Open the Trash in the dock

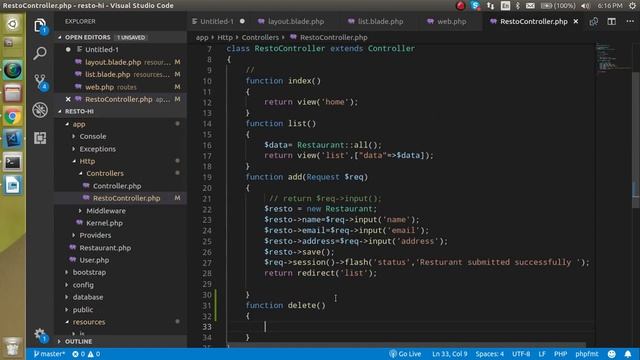(x=13, y=347)
